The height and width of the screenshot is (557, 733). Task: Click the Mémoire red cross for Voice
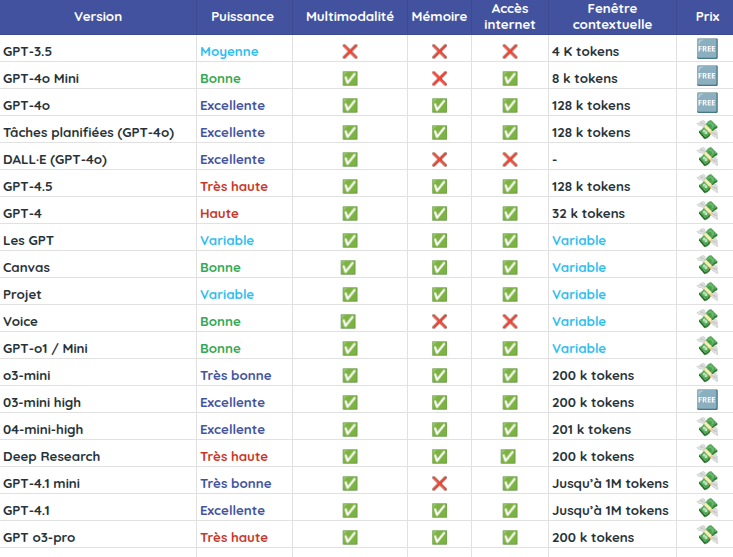point(439,321)
